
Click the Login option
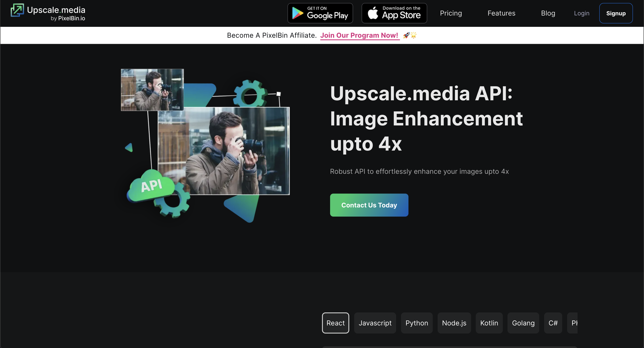[582, 13]
